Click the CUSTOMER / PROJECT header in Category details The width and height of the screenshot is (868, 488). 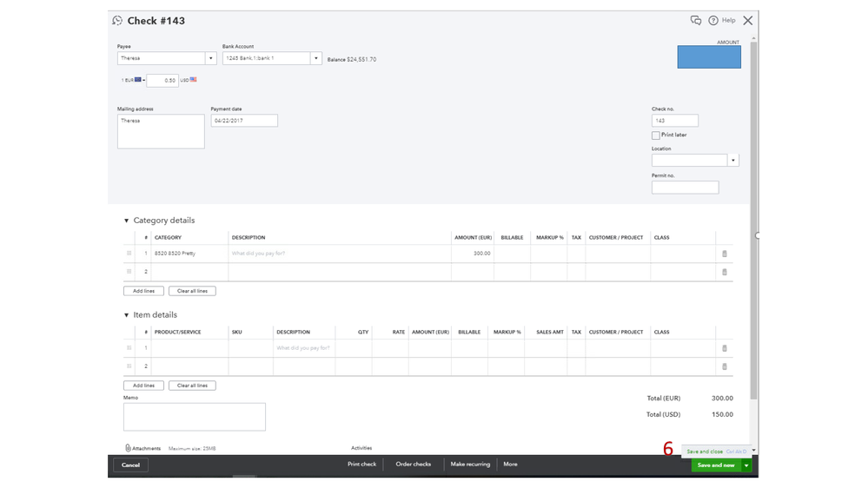pyautogui.click(x=615, y=237)
